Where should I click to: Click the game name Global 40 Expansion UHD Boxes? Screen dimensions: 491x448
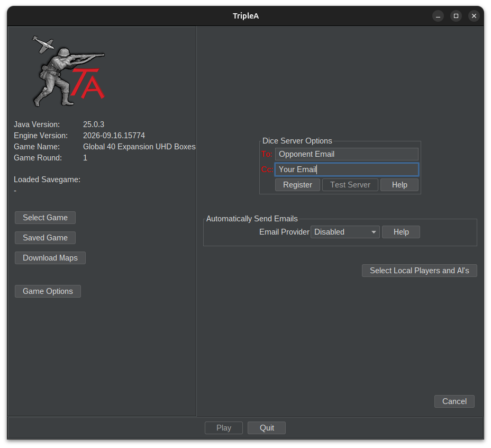click(x=139, y=147)
